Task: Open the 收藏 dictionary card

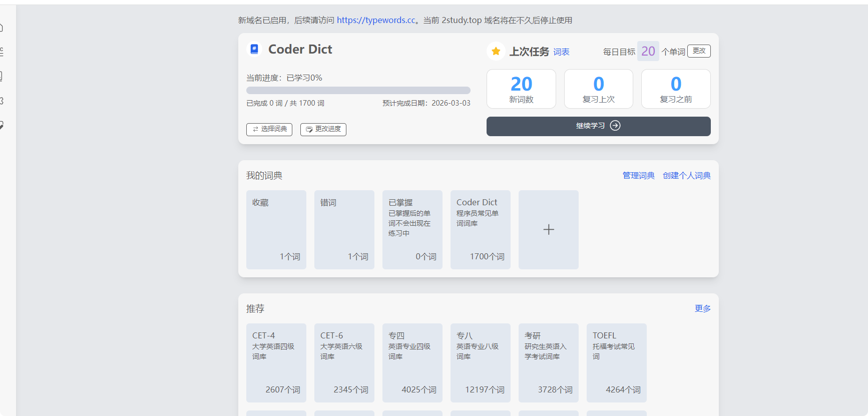Action: click(276, 230)
